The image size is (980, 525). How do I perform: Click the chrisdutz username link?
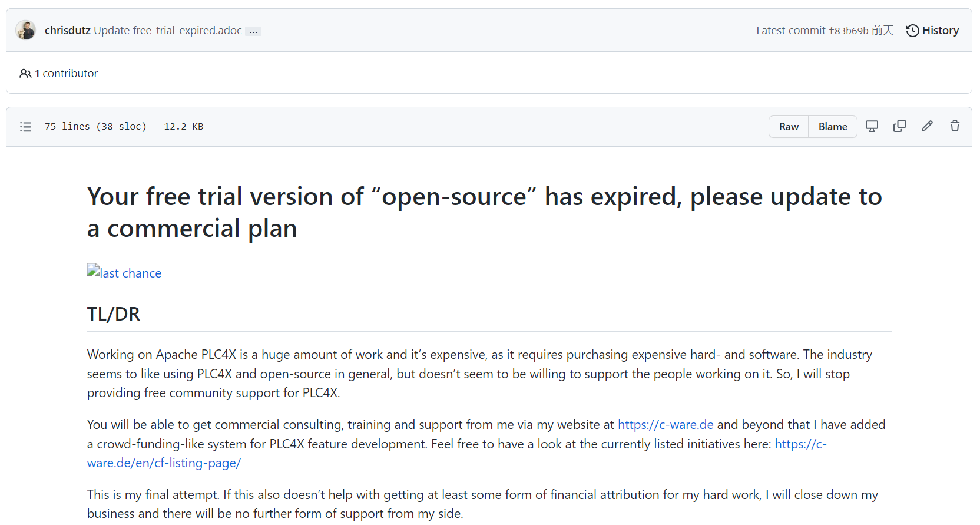click(x=67, y=30)
